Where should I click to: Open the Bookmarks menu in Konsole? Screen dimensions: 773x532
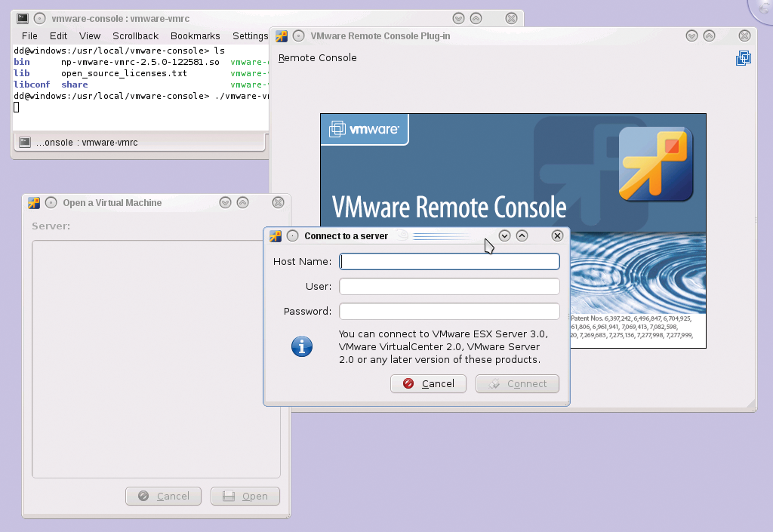[196, 36]
